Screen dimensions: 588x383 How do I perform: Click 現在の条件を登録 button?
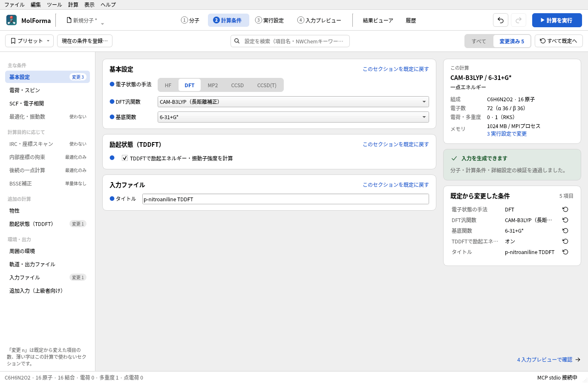tap(85, 41)
